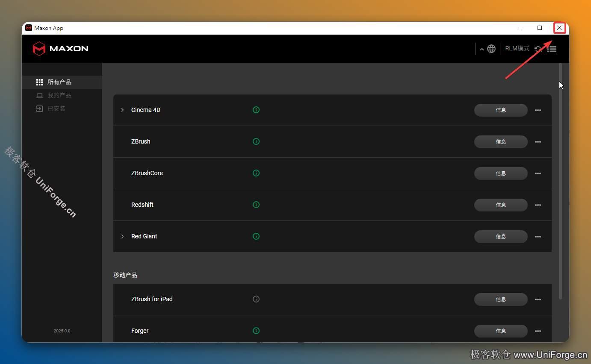Open the three-dot menu for ZBrush
Image resolution: width=591 pixels, height=364 pixels.
pos(538,142)
